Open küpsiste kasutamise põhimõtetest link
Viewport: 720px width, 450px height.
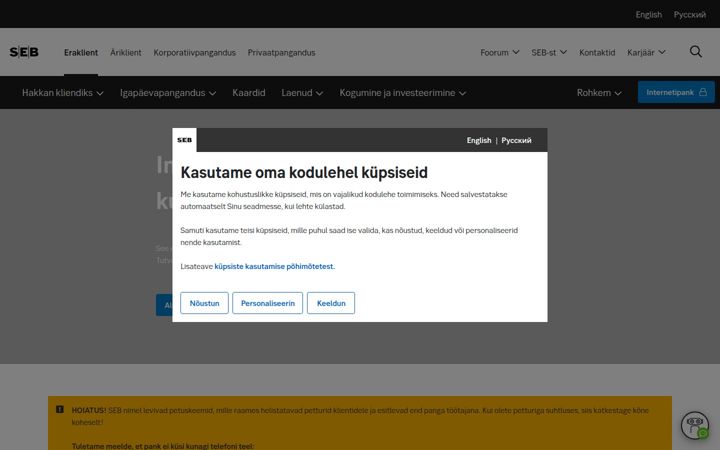pyautogui.click(x=275, y=266)
